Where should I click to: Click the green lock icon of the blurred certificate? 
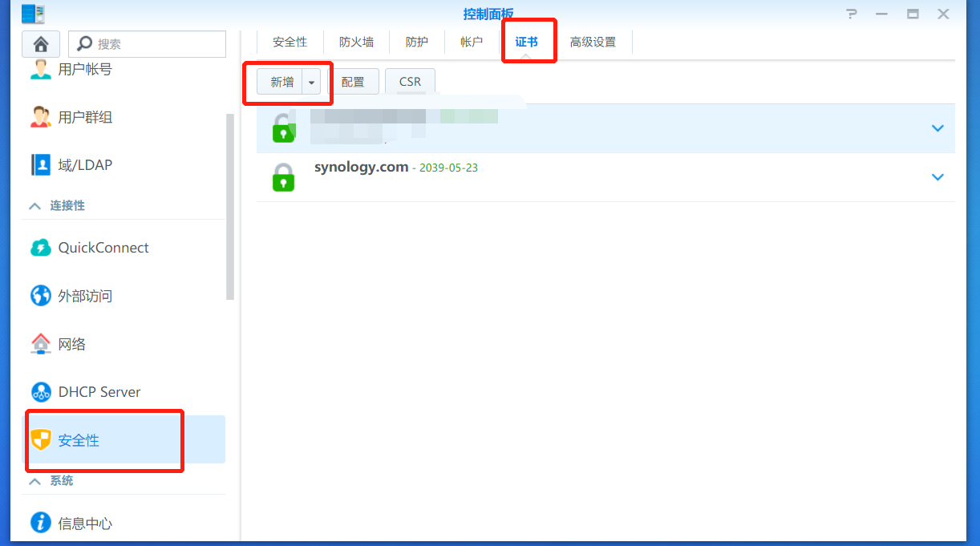tap(283, 127)
